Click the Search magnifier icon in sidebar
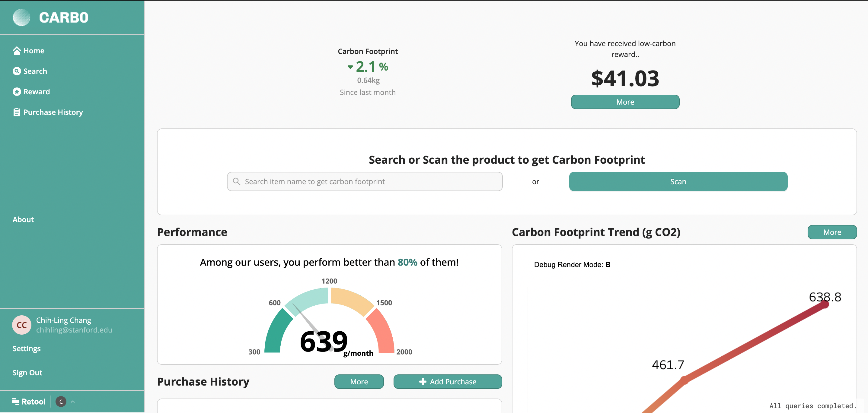 [17, 71]
